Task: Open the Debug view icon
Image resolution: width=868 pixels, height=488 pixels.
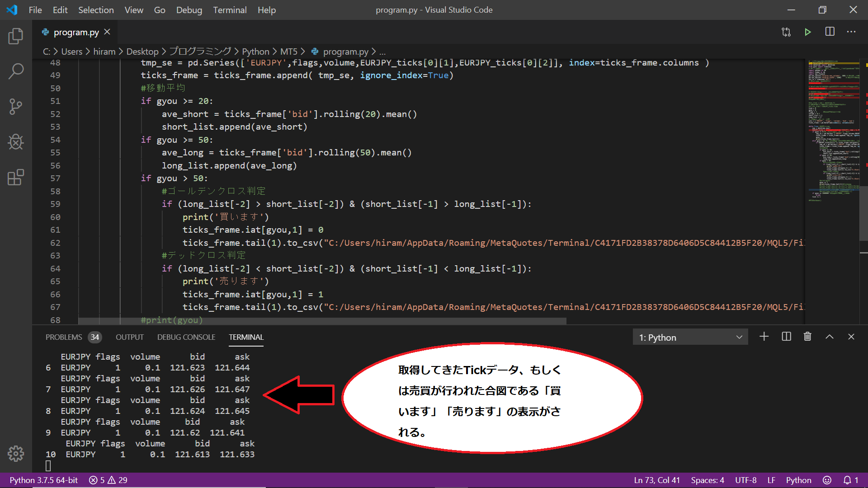Action: (16, 142)
